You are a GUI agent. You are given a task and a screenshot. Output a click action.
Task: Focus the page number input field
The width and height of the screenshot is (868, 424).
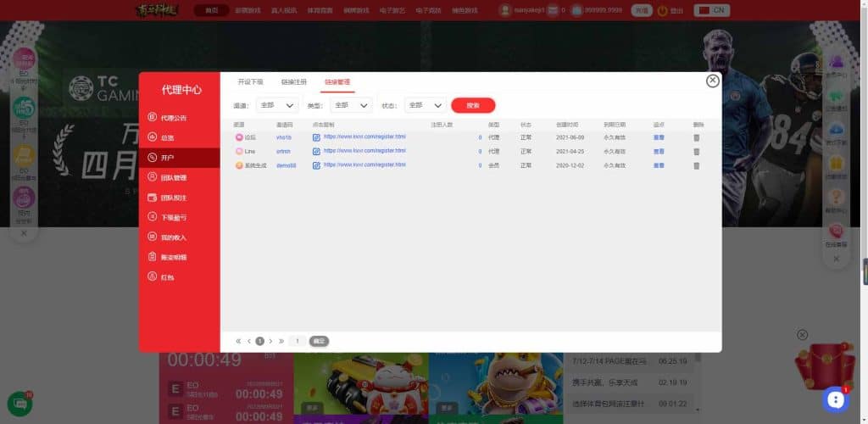(x=298, y=342)
